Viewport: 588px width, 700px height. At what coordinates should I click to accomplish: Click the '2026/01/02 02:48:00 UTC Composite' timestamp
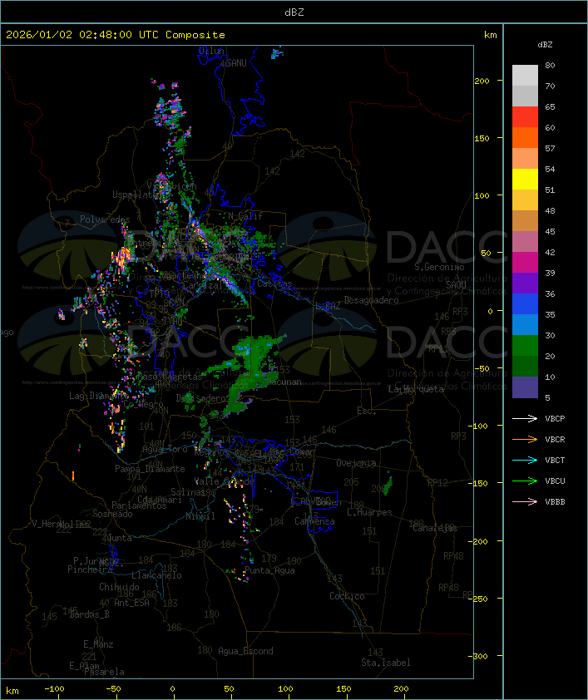click(x=116, y=35)
